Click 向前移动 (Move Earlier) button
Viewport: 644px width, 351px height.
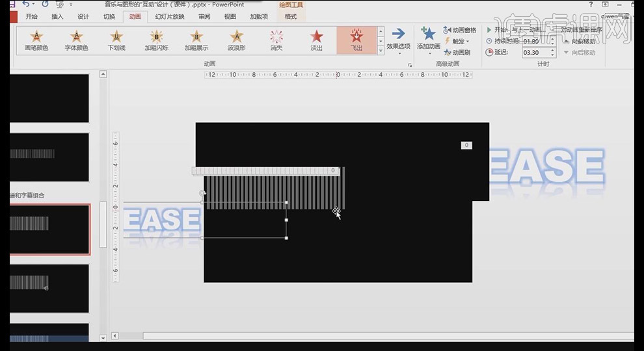pos(579,41)
